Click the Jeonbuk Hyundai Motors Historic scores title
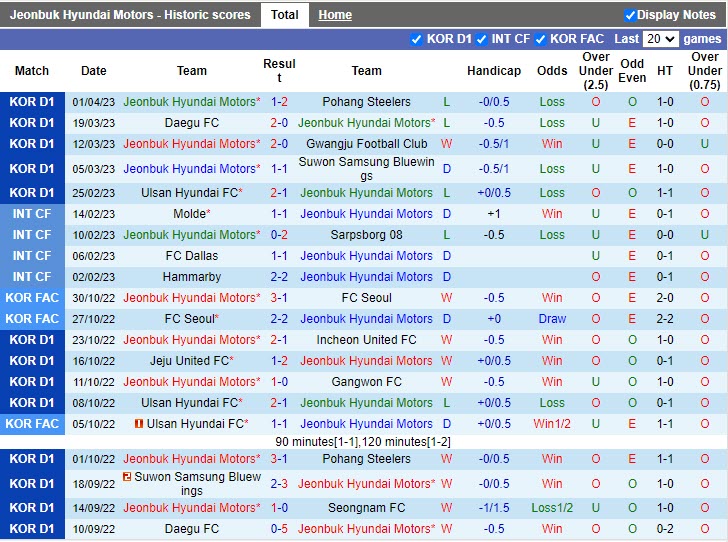 pos(130,15)
